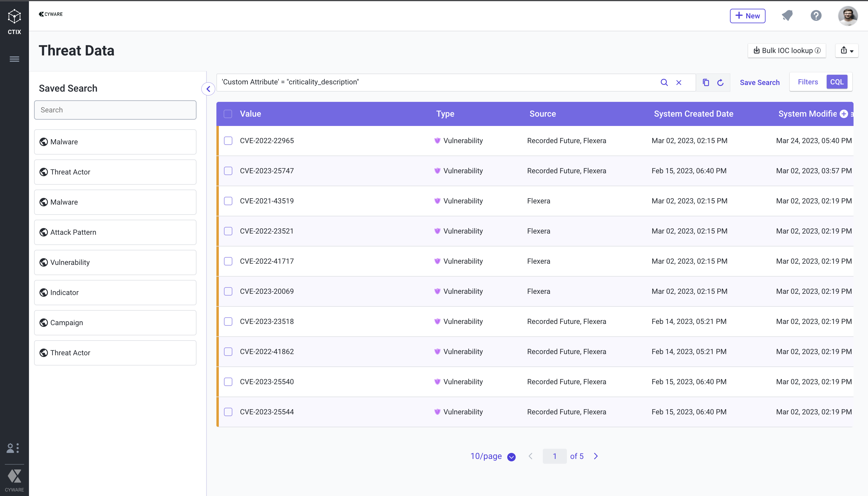Select the checkbox for CVE-2023-25747
This screenshot has height=496, width=868.
[x=228, y=171]
